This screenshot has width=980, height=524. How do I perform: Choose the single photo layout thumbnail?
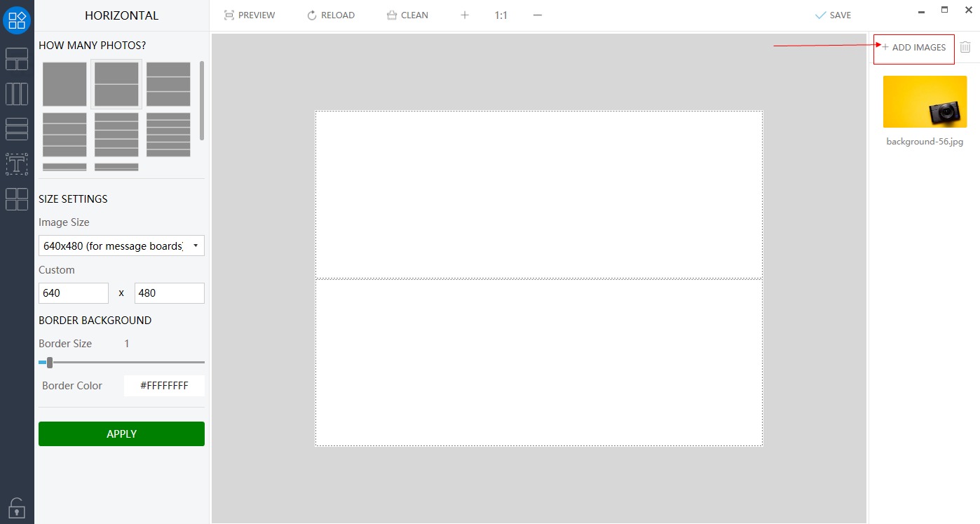coord(64,84)
